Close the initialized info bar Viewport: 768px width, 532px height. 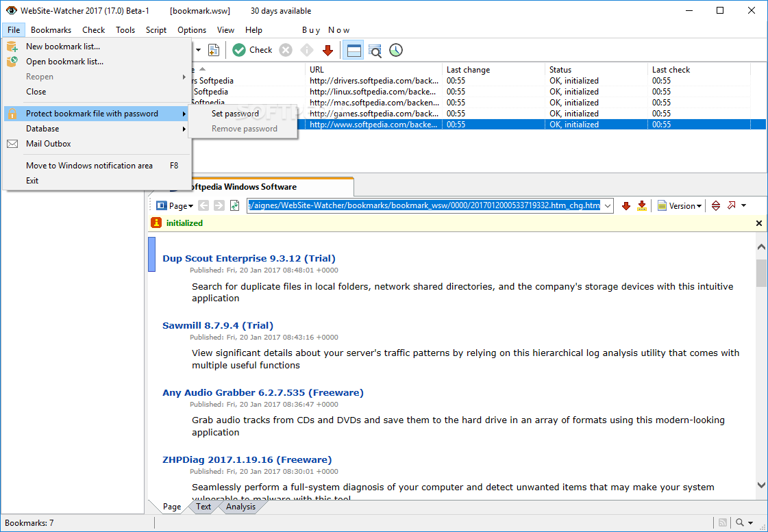point(758,223)
